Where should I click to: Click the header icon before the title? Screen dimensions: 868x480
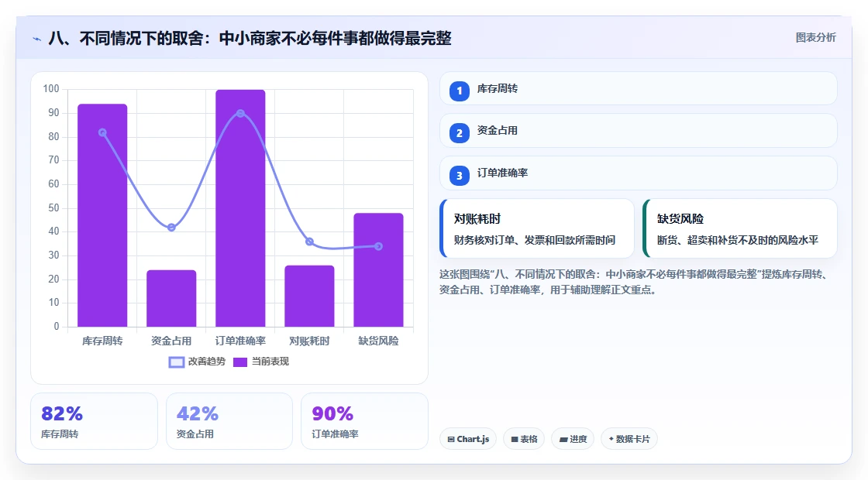(x=37, y=39)
